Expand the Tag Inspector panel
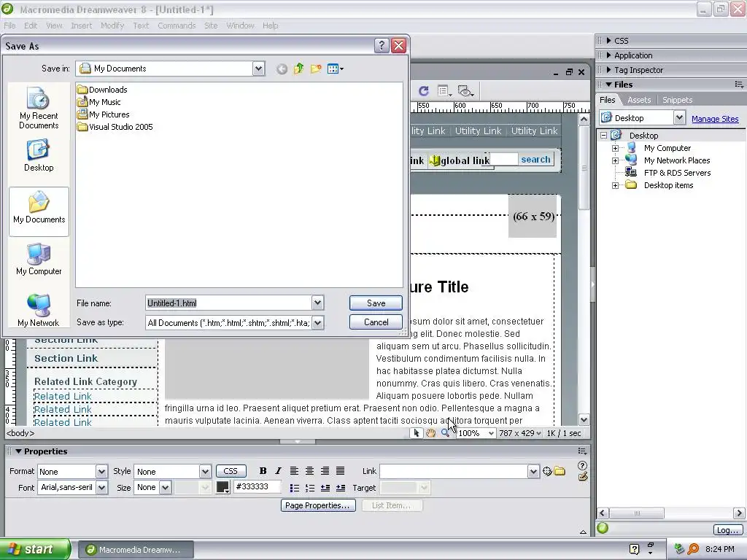Image resolution: width=747 pixels, height=560 pixels. pos(609,70)
